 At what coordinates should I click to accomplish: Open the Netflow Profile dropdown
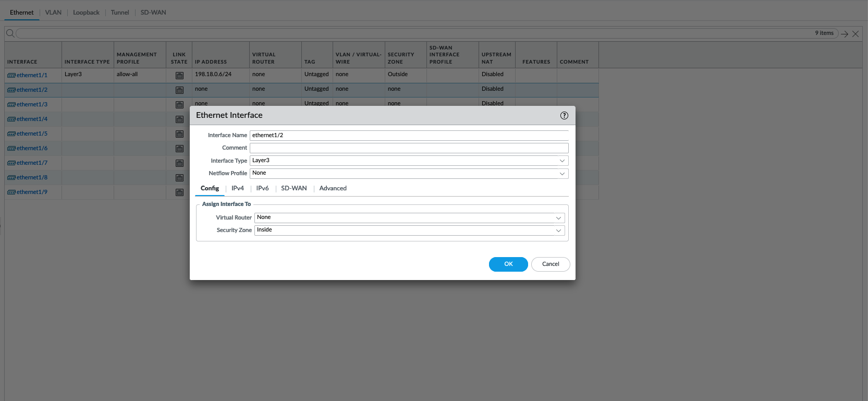click(562, 174)
